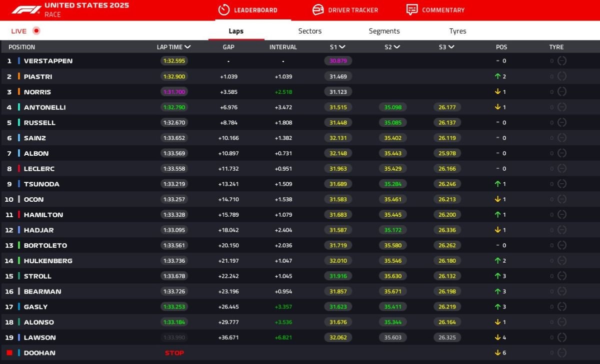
Task: Select driver Hamilton in the leaderboard
Action: pos(43,215)
